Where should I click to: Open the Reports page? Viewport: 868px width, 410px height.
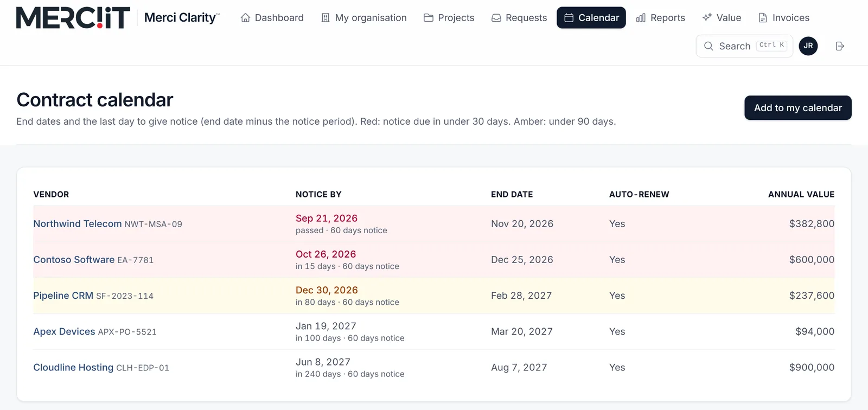(661, 18)
